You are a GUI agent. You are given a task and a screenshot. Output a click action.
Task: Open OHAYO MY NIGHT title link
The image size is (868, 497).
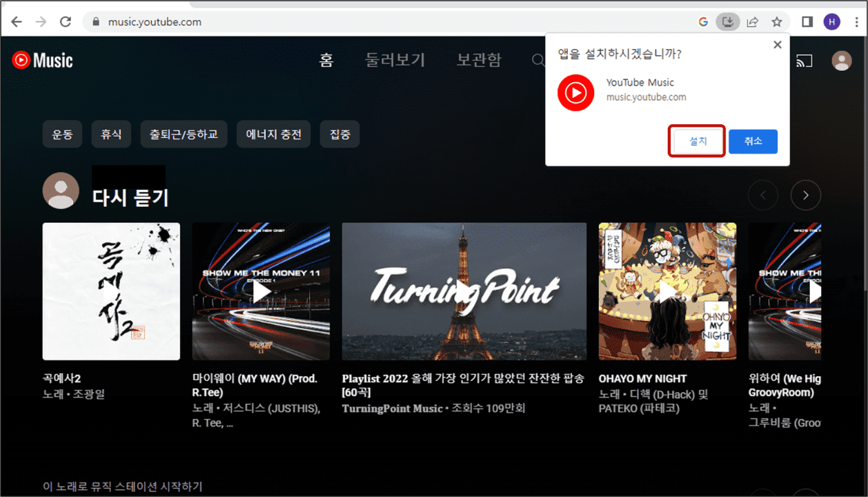point(642,378)
